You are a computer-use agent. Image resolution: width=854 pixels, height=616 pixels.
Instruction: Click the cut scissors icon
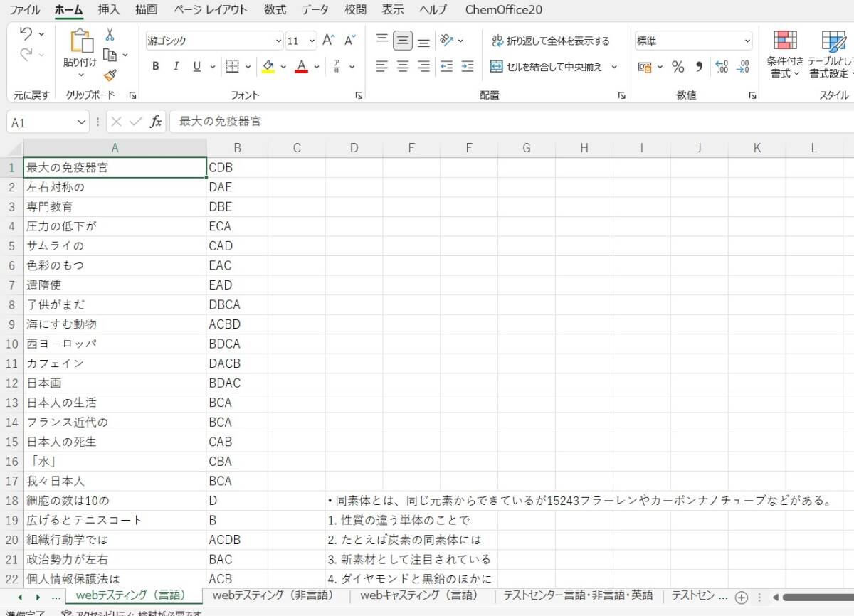point(110,34)
